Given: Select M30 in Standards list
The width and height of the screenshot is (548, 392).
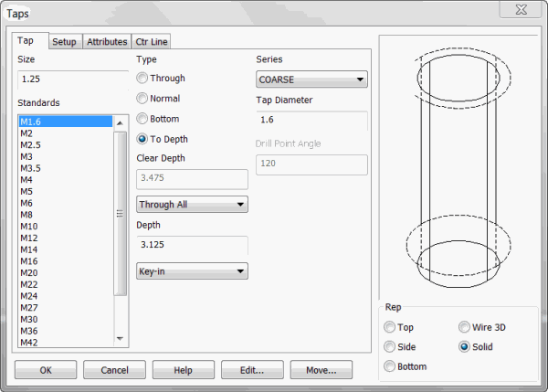Looking at the screenshot, I should (x=66, y=319).
